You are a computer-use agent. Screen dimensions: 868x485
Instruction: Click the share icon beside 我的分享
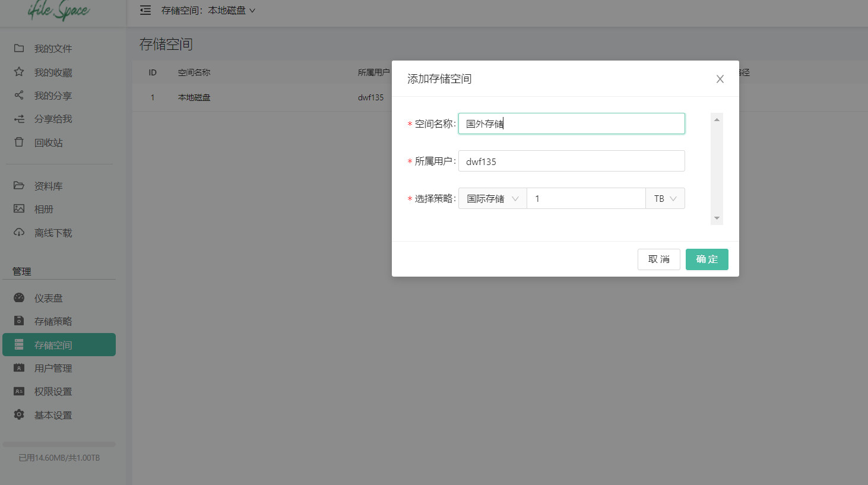click(x=19, y=95)
